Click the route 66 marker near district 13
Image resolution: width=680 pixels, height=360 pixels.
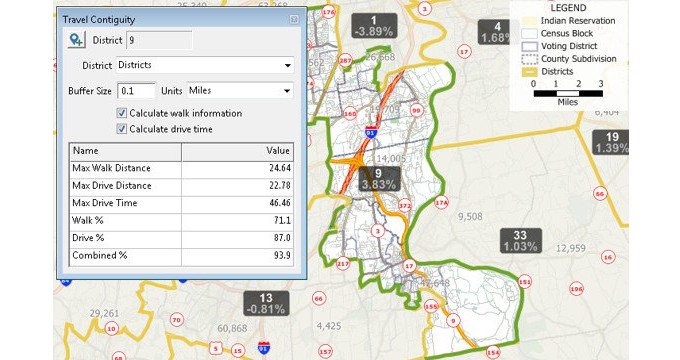point(319,298)
